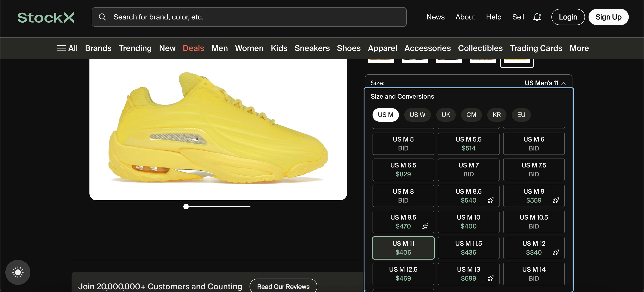Open the Brands menu
The width and height of the screenshot is (644, 292).
click(98, 48)
